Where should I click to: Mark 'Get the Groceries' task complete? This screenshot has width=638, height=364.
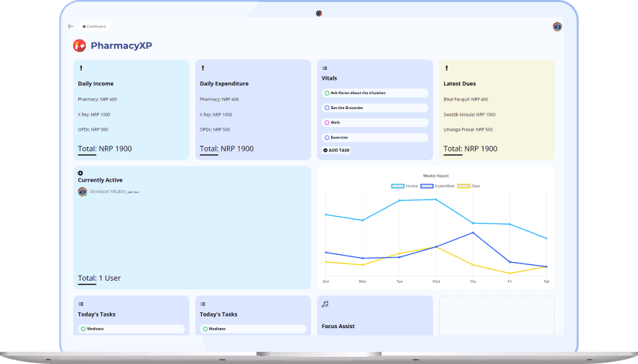pyautogui.click(x=327, y=108)
